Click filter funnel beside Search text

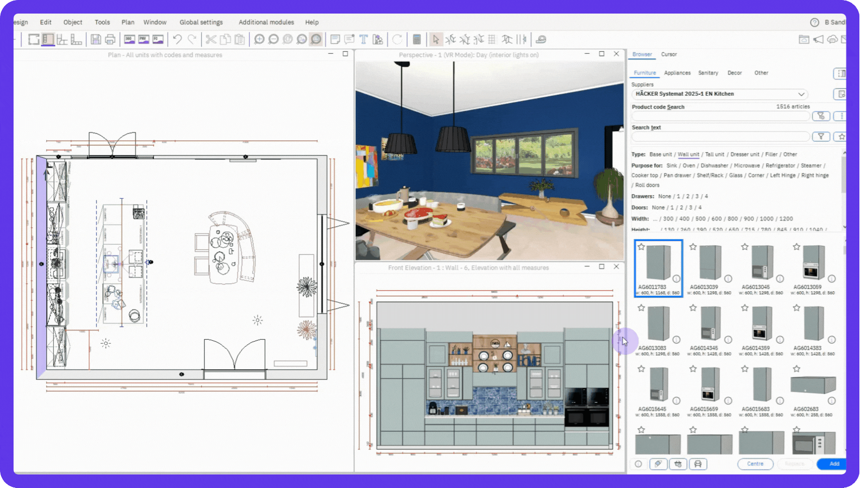(821, 136)
